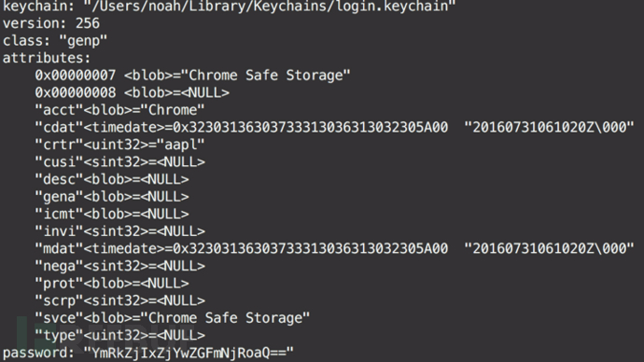
Task: Click the "svce" Chrome Safe Storage line
Action: pyautogui.click(x=173, y=318)
